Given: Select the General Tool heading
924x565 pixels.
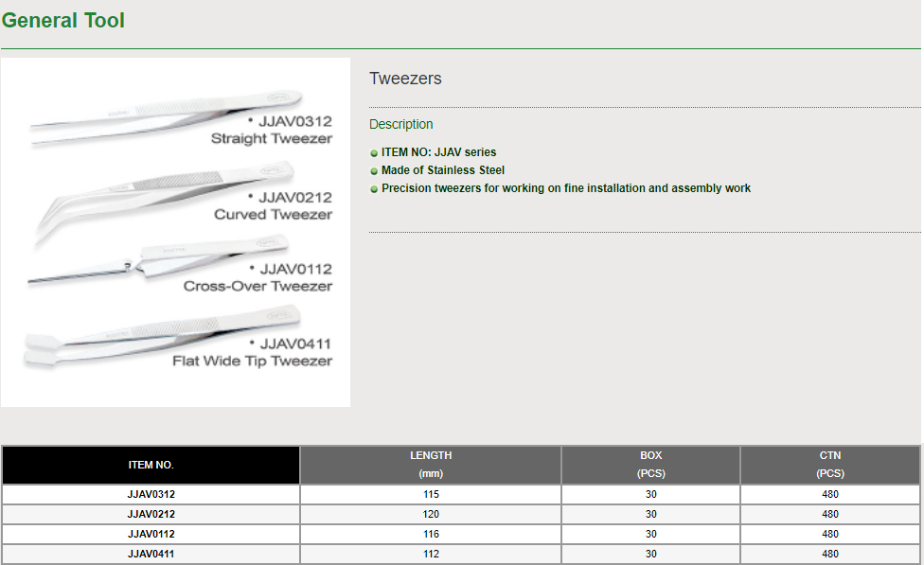Looking at the screenshot, I should 63,20.
